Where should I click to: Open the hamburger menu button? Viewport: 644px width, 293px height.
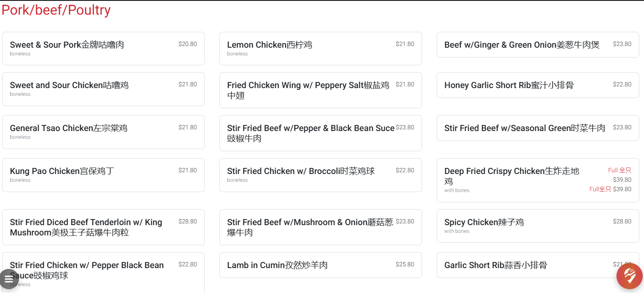point(9,279)
